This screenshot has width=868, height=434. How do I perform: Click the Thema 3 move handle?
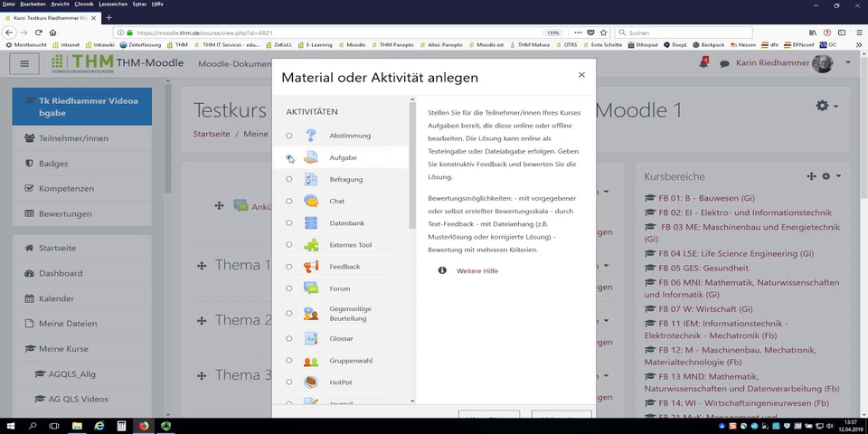pyautogui.click(x=202, y=376)
